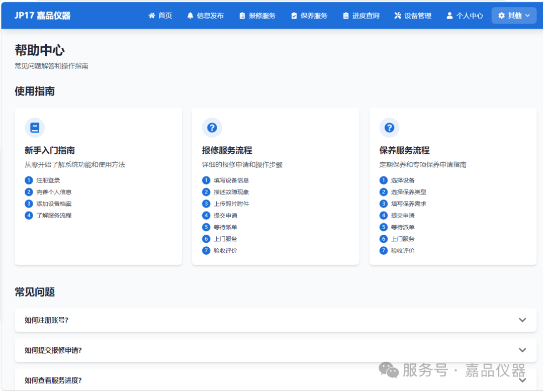The image size is (543, 392).
Task: Click description 详细的报修申请和操作步骤
Action: point(242,165)
